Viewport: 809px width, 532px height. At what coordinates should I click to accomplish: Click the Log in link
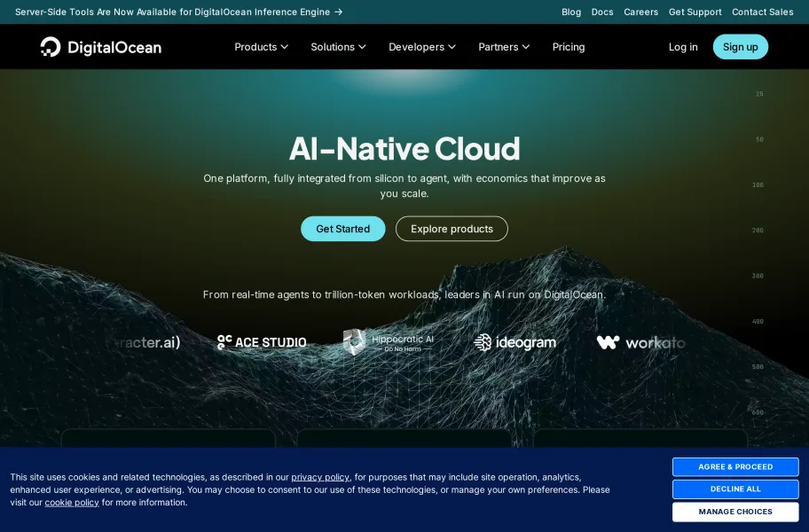tap(683, 47)
